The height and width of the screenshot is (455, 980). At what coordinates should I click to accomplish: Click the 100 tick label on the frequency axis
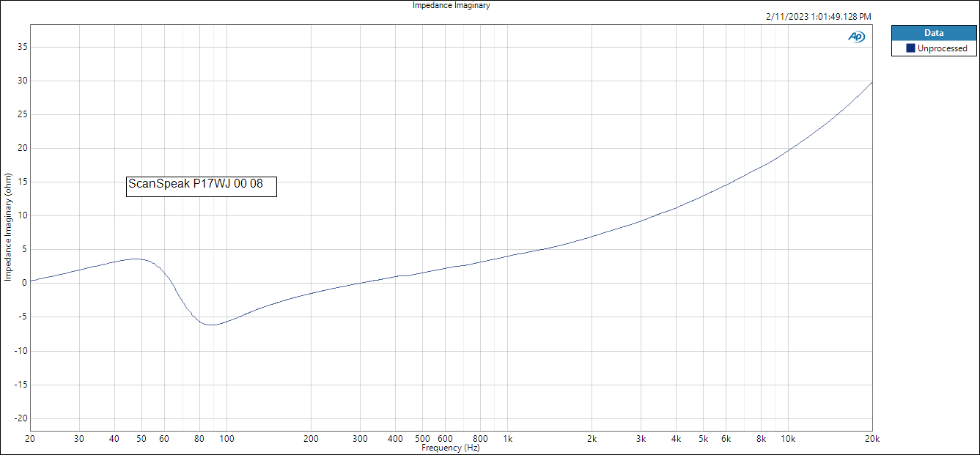point(226,439)
